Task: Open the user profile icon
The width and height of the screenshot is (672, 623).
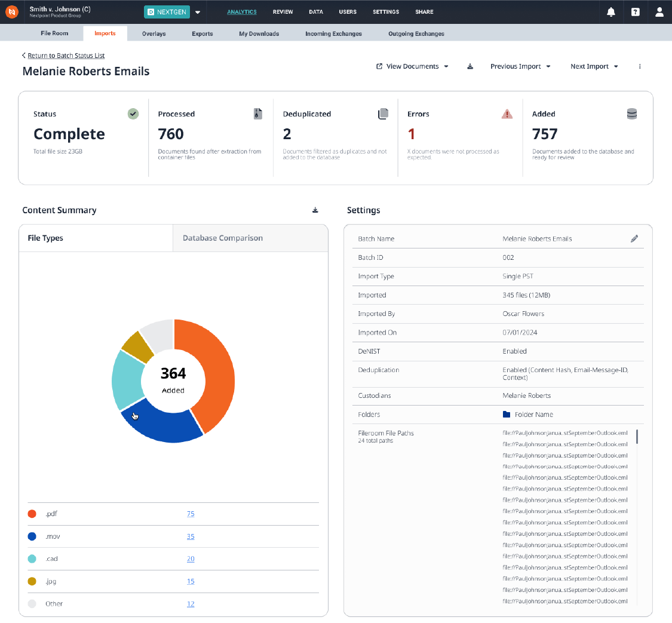Action: tap(659, 12)
